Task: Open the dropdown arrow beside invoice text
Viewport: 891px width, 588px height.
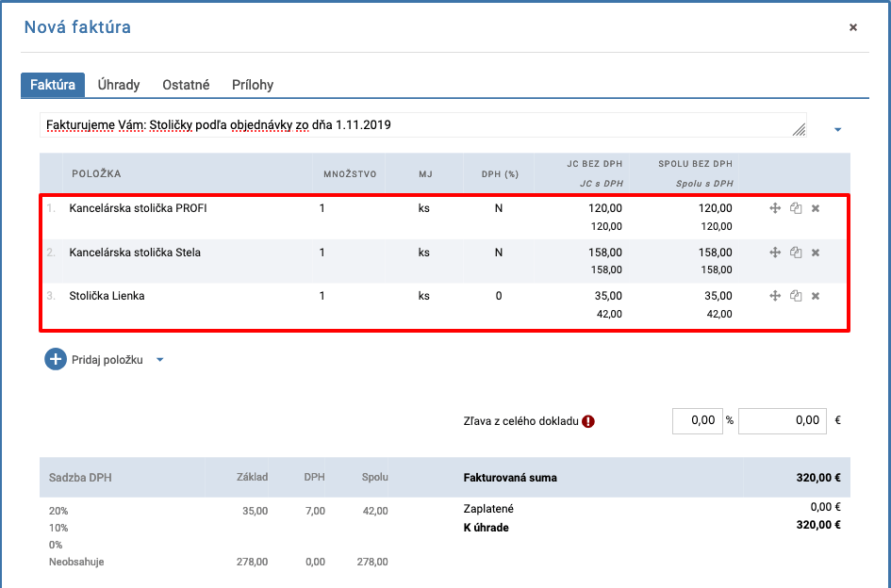Action: click(x=837, y=129)
